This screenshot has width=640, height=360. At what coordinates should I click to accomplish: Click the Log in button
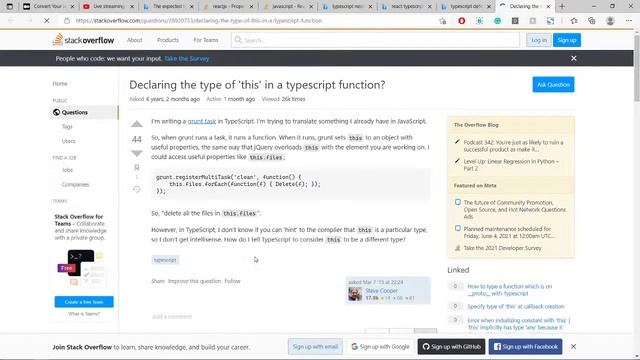pyautogui.click(x=539, y=40)
